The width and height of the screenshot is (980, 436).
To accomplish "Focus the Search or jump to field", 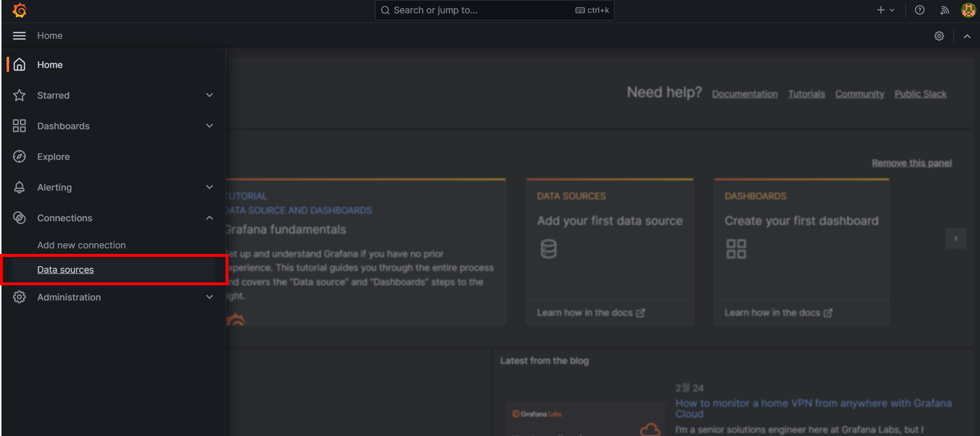I will [495, 10].
